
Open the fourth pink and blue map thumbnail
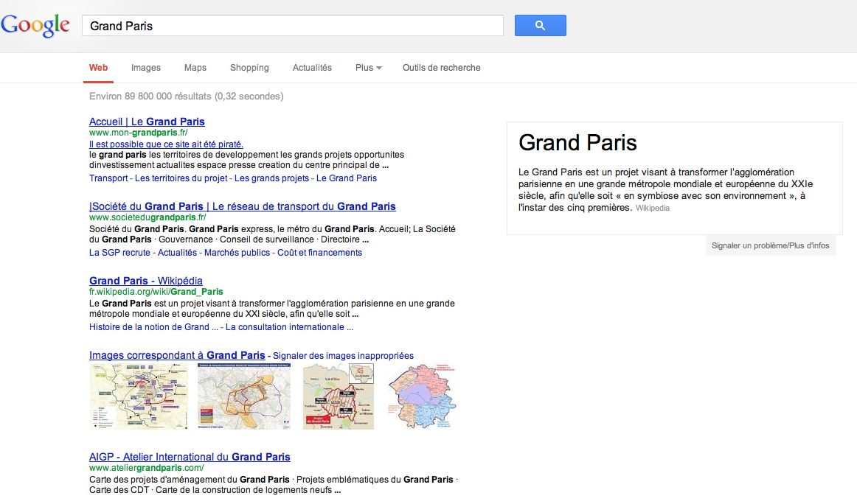[x=421, y=396]
